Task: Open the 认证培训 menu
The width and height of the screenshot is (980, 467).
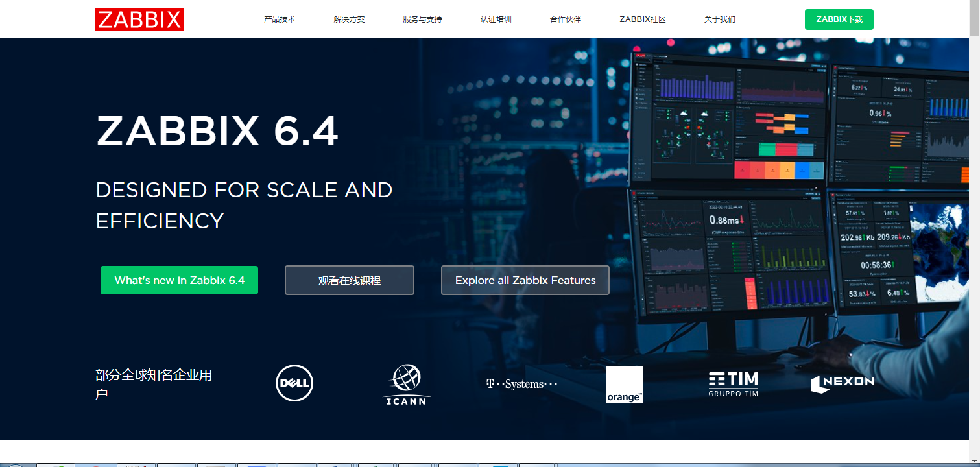Action: pos(496,19)
